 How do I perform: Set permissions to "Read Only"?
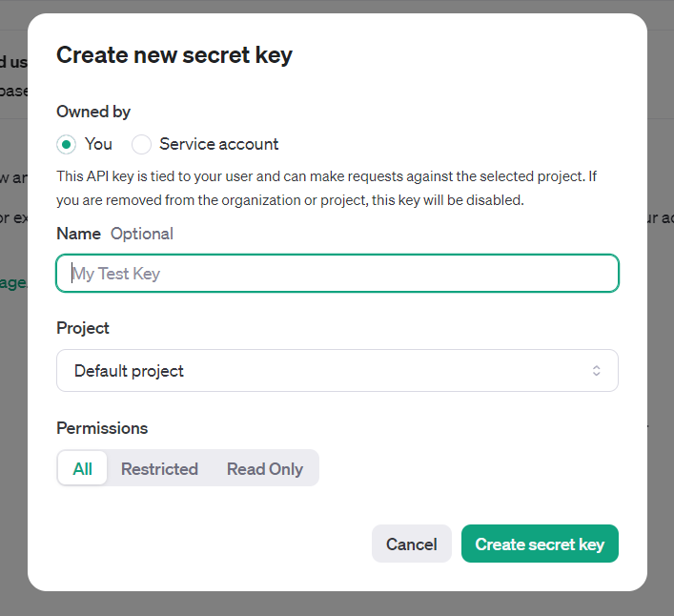point(265,468)
